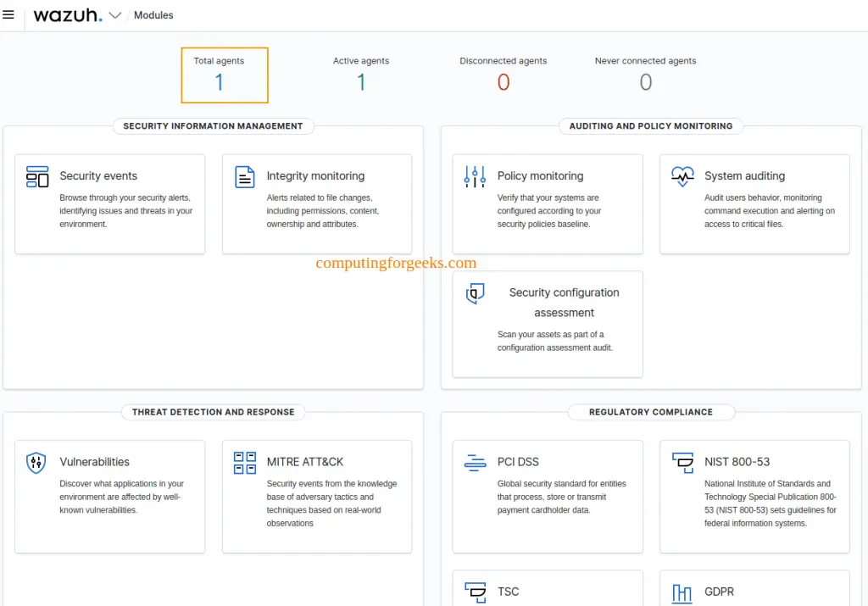Viewport: 868px width, 606px height.
Task: Click the Active agents count
Action: tap(361, 82)
